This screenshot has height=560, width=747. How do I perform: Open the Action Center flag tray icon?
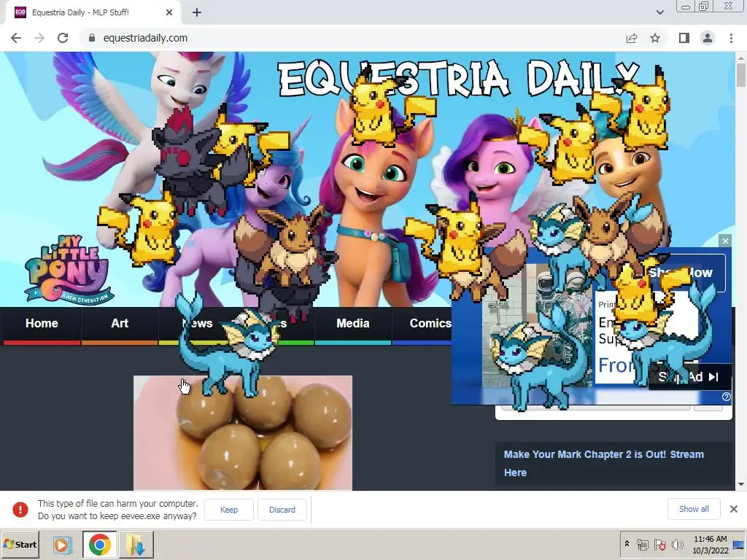(x=659, y=545)
